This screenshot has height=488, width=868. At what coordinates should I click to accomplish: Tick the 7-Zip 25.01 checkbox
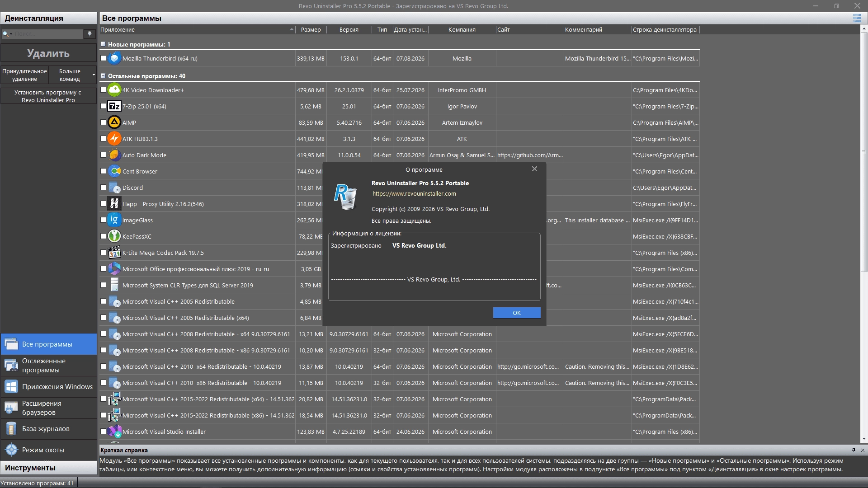point(103,106)
